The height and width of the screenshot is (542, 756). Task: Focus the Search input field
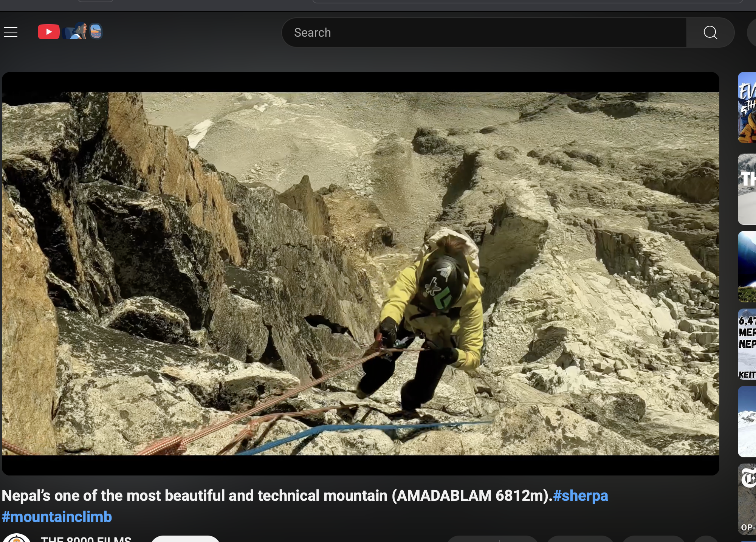(484, 33)
